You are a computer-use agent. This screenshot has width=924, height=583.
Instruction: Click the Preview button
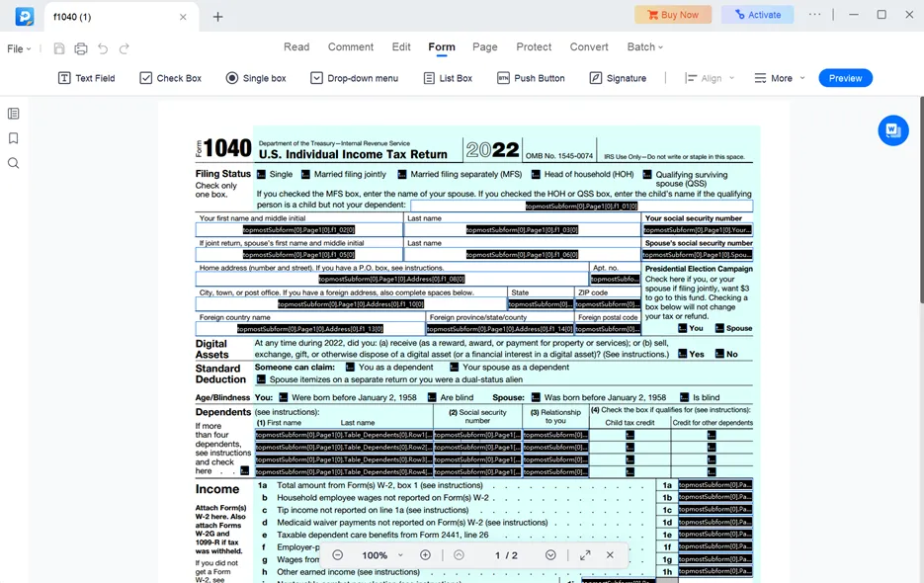tap(845, 77)
